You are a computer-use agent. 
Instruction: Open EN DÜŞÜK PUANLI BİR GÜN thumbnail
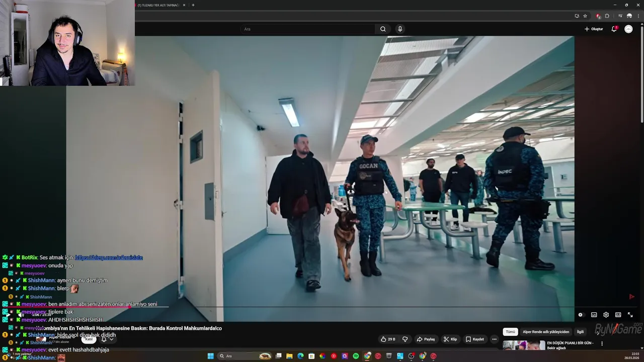click(524, 345)
